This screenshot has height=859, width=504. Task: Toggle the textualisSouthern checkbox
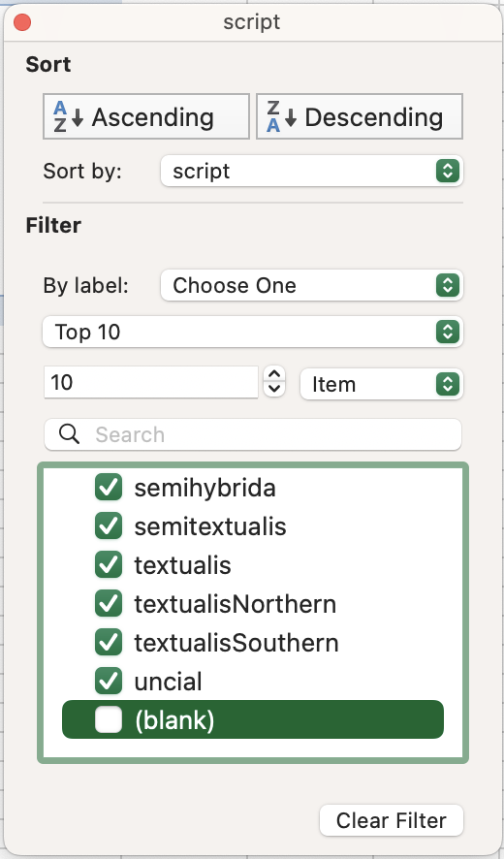[x=109, y=643]
